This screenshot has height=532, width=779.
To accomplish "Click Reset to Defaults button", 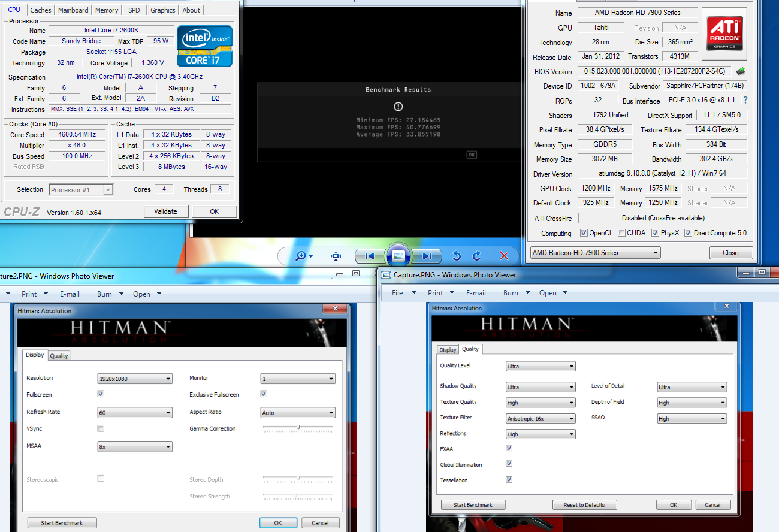I will (584, 505).
